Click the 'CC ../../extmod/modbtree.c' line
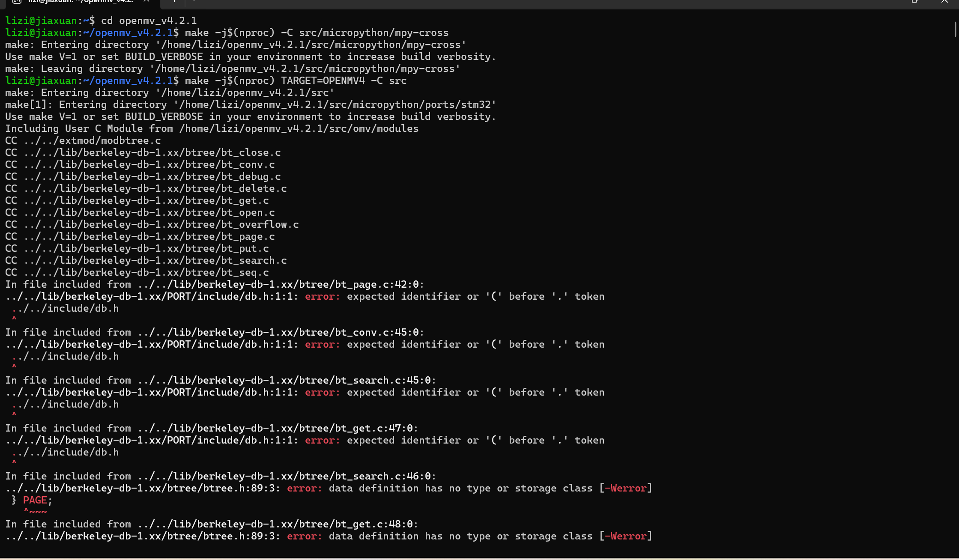The height and width of the screenshot is (560, 959). pyautogui.click(x=83, y=140)
